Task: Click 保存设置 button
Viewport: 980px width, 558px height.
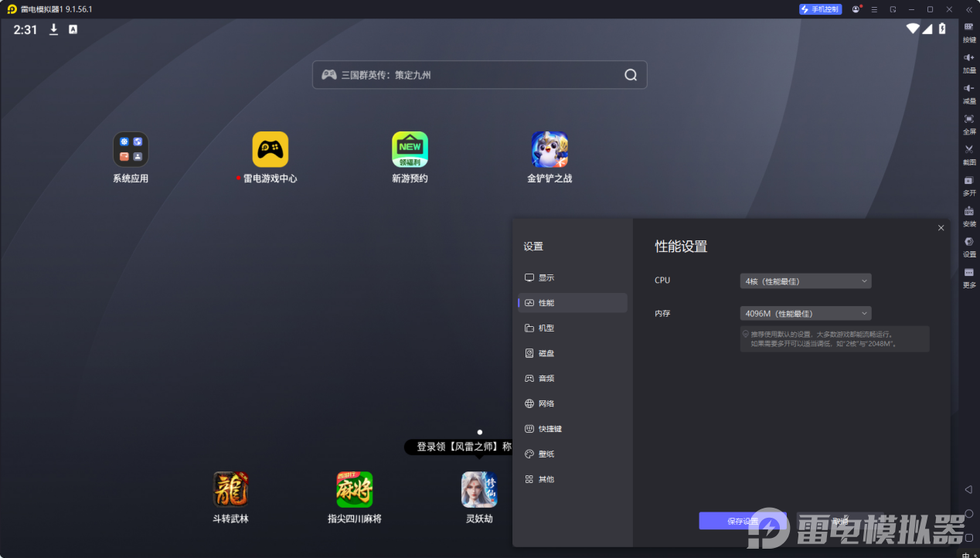Action: point(743,521)
